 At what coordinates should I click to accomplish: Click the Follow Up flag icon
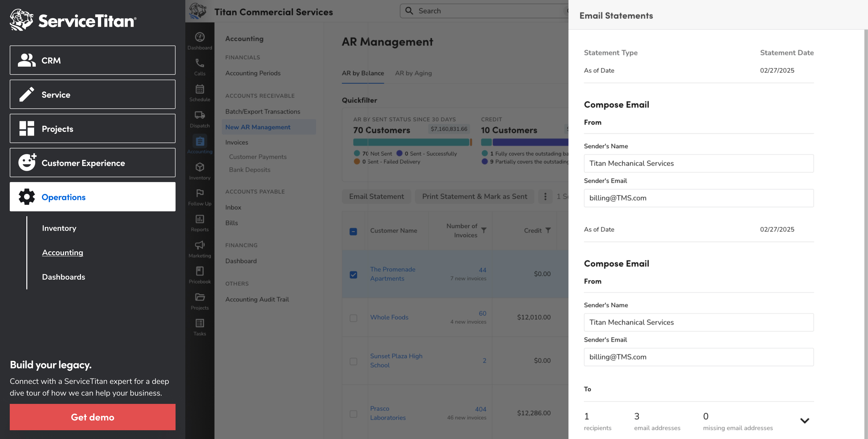tap(200, 193)
